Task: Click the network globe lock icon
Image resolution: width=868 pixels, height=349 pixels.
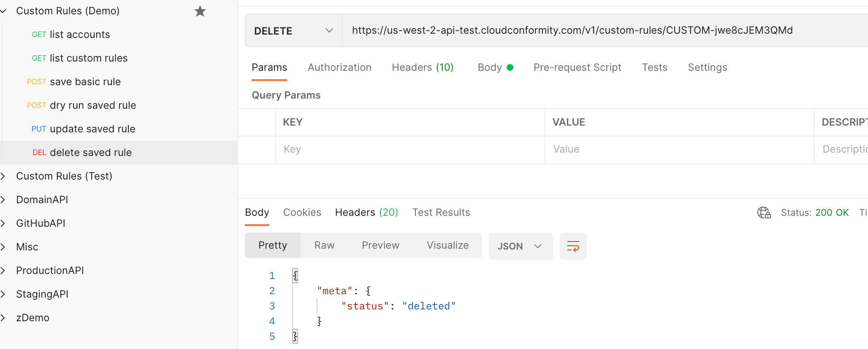Action: pos(763,213)
